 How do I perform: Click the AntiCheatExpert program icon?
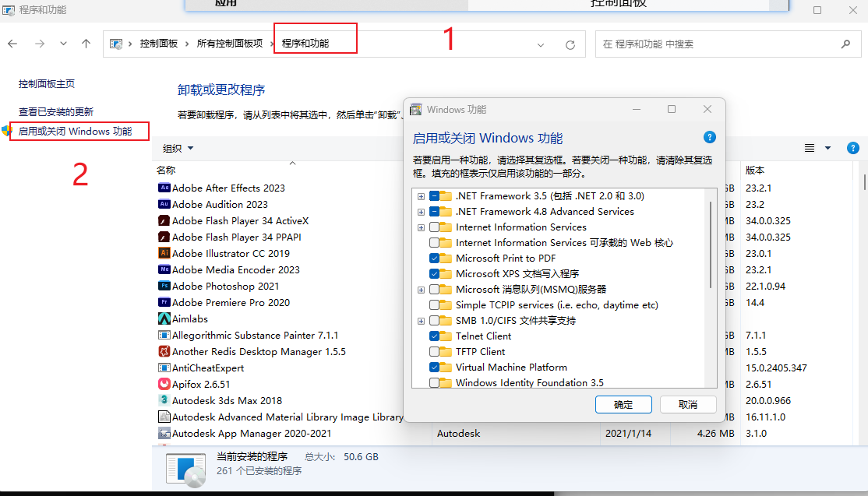click(164, 368)
